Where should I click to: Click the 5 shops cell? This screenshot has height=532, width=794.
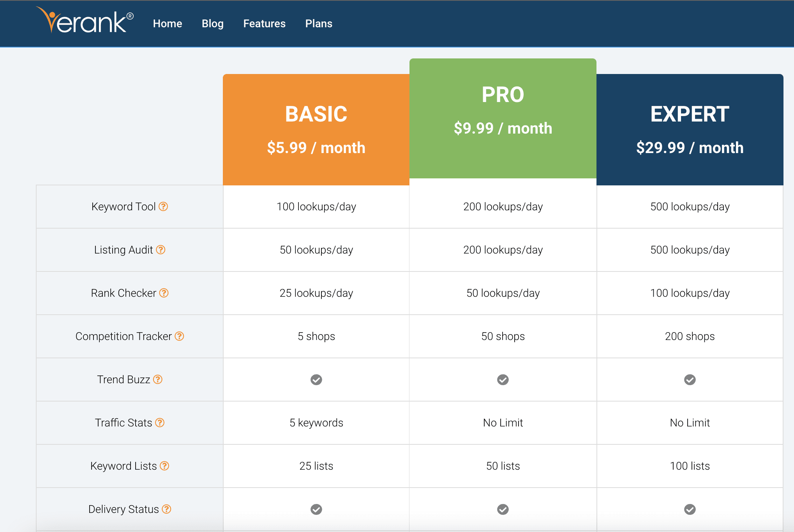pyautogui.click(x=316, y=336)
